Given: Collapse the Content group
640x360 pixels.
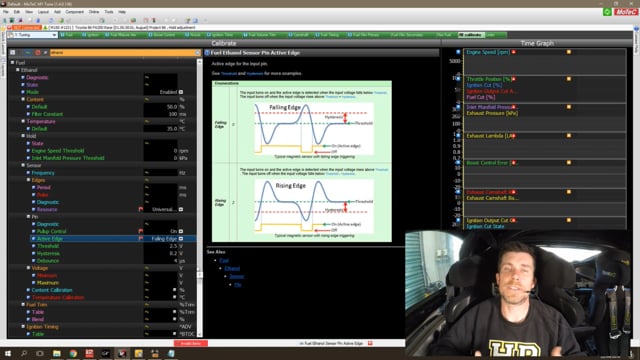Looking at the screenshot, I should [x=23, y=99].
